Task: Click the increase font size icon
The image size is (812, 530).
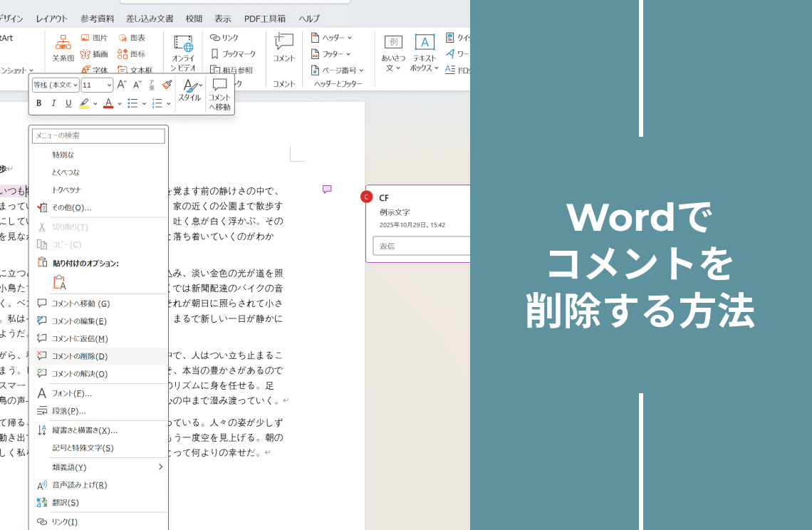Action: click(122, 85)
